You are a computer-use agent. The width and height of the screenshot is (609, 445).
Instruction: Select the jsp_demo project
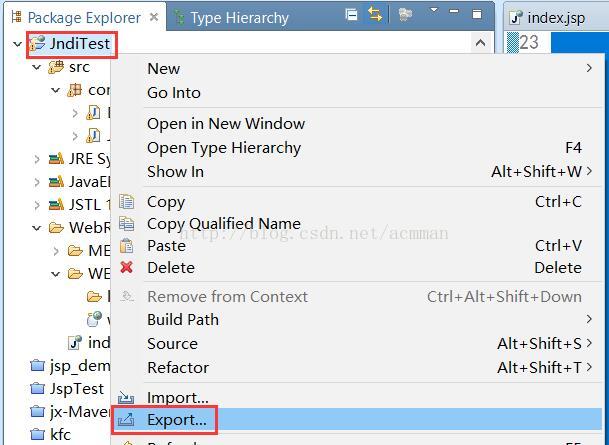click(x=70, y=366)
